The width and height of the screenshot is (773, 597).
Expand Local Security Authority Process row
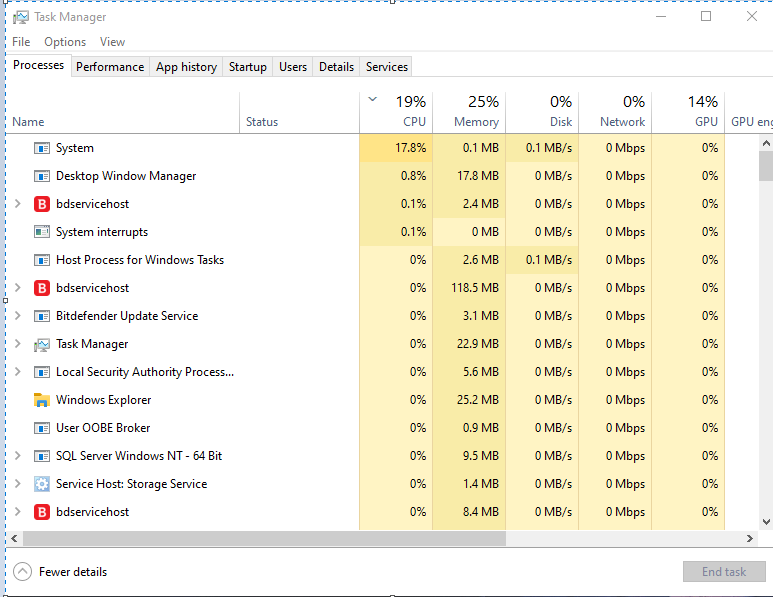18,372
